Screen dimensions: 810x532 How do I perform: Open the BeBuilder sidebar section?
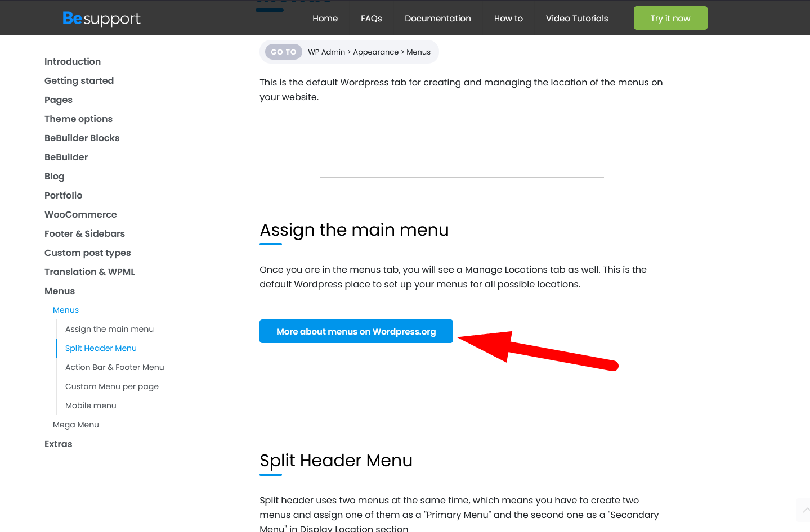[66, 157]
